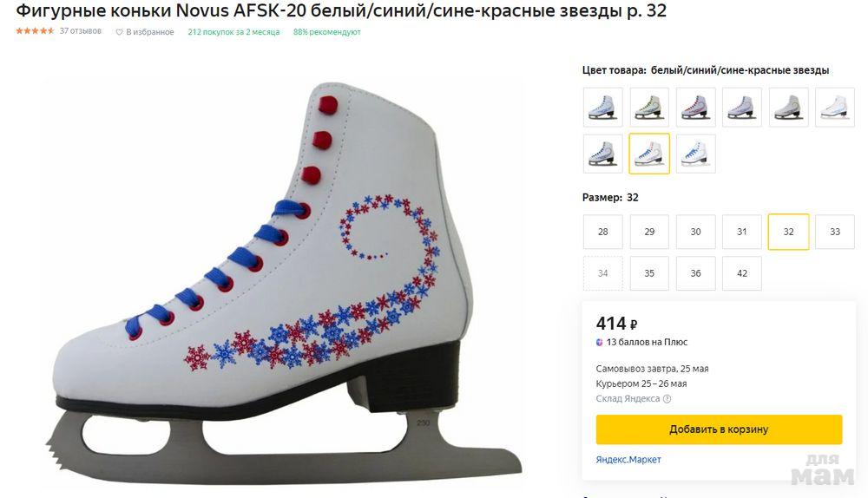The width and height of the screenshot is (868, 498).
Task: Click the heart icon for В избранное
Action: click(x=120, y=32)
